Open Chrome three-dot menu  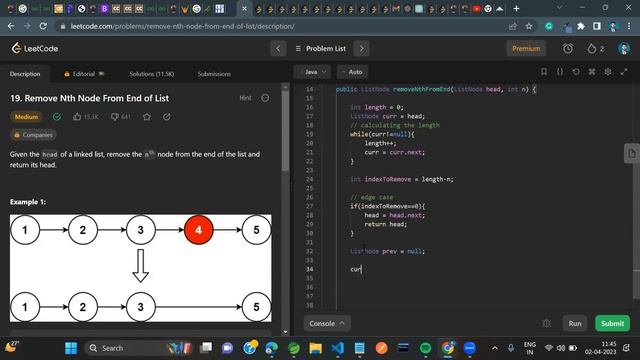[629, 26]
